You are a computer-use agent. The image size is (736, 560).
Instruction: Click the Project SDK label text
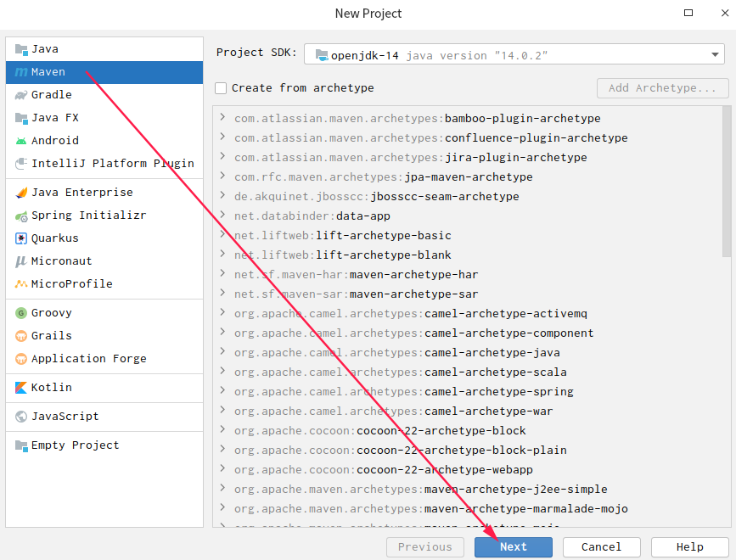(x=256, y=53)
